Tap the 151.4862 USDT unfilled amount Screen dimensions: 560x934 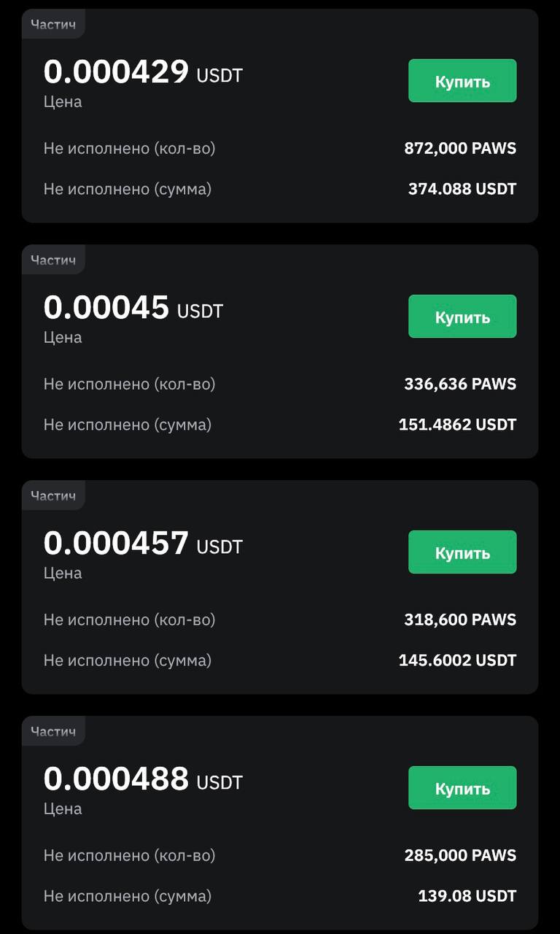click(x=457, y=425)
